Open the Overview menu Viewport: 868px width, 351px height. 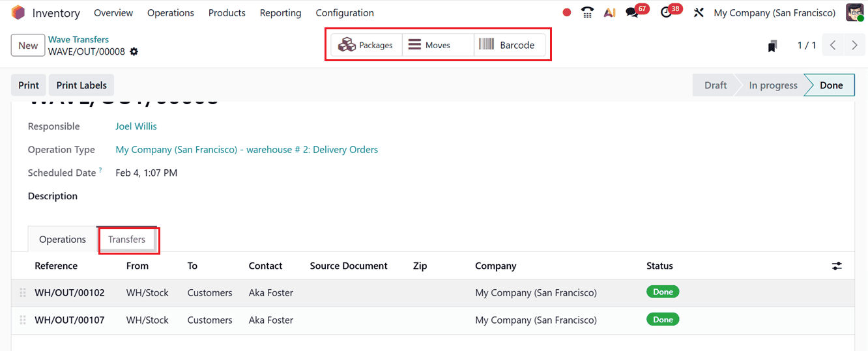[x=113, y=12]
